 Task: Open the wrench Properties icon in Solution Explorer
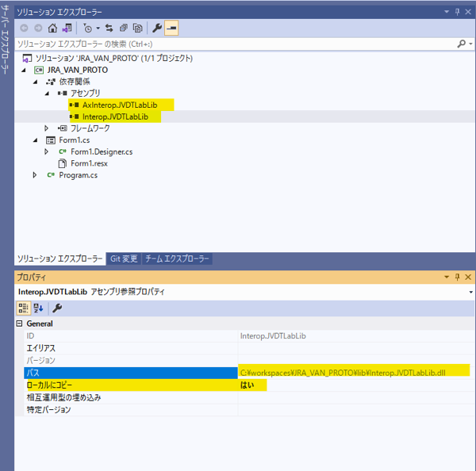tap(156, 28)
